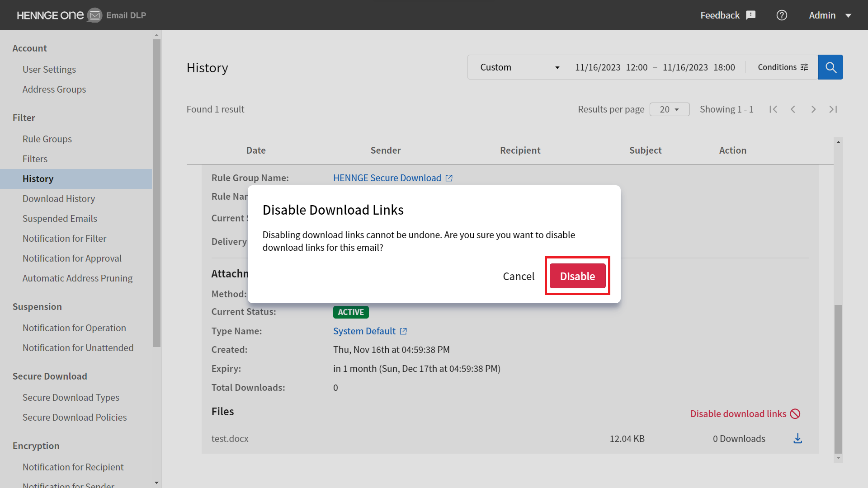
Task: Open Secure Download Policies
Action: [x=75, y=418]
